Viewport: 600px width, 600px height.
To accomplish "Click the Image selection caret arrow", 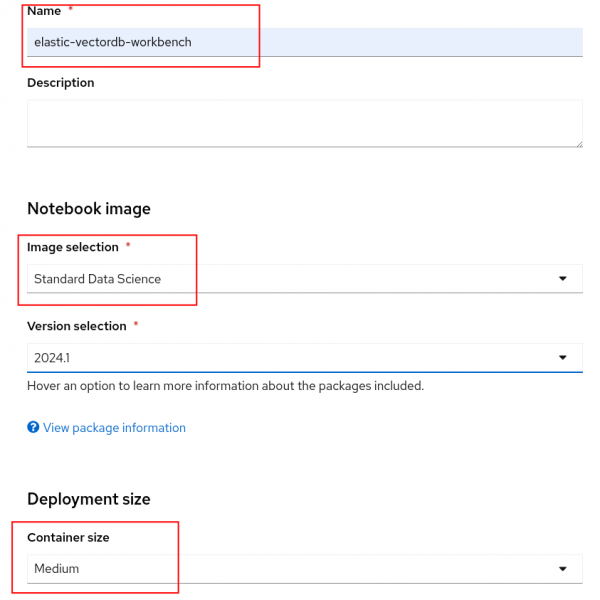I will (563, 279).
